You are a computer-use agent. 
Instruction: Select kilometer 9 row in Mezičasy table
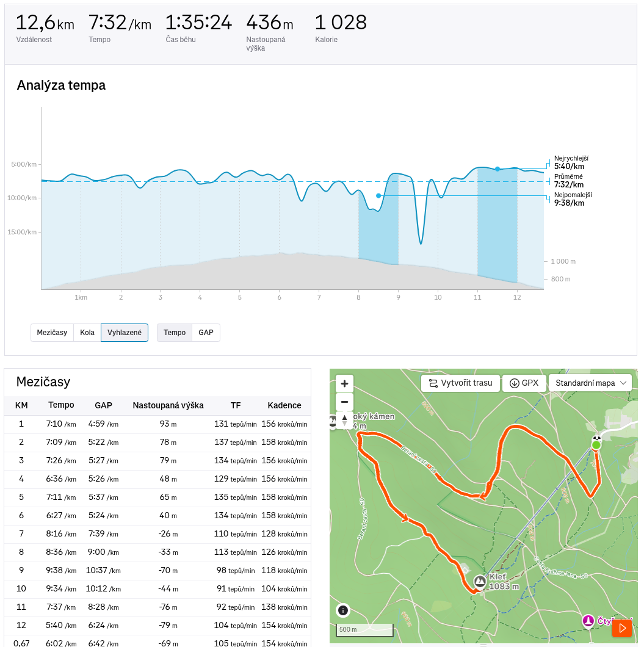(157, 571)
